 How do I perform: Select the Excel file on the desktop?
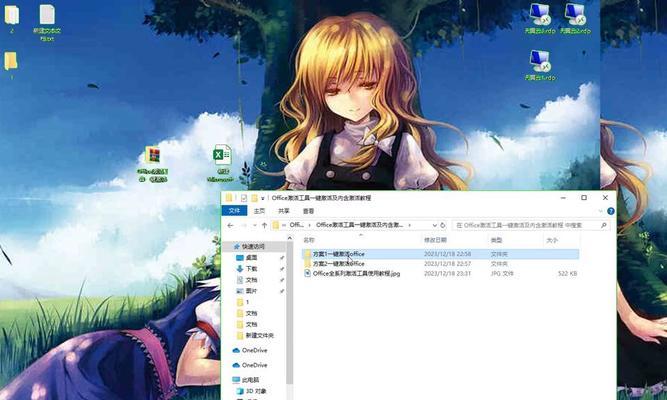(x=222, y=164)
